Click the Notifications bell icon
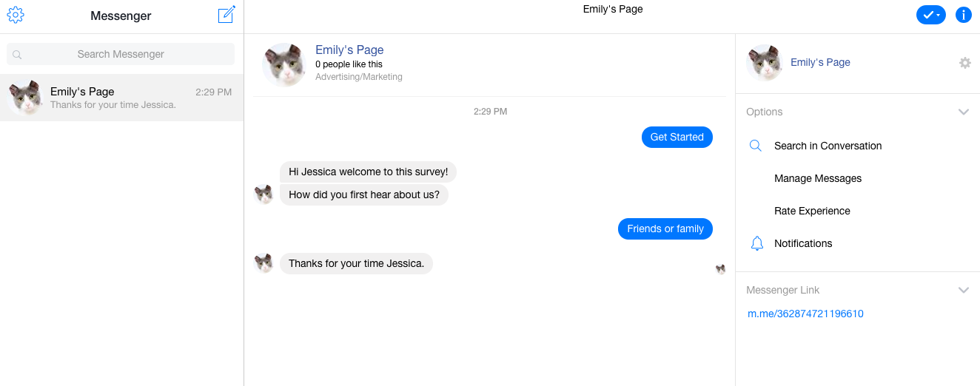Screen dimensions: 980x386 756,243
